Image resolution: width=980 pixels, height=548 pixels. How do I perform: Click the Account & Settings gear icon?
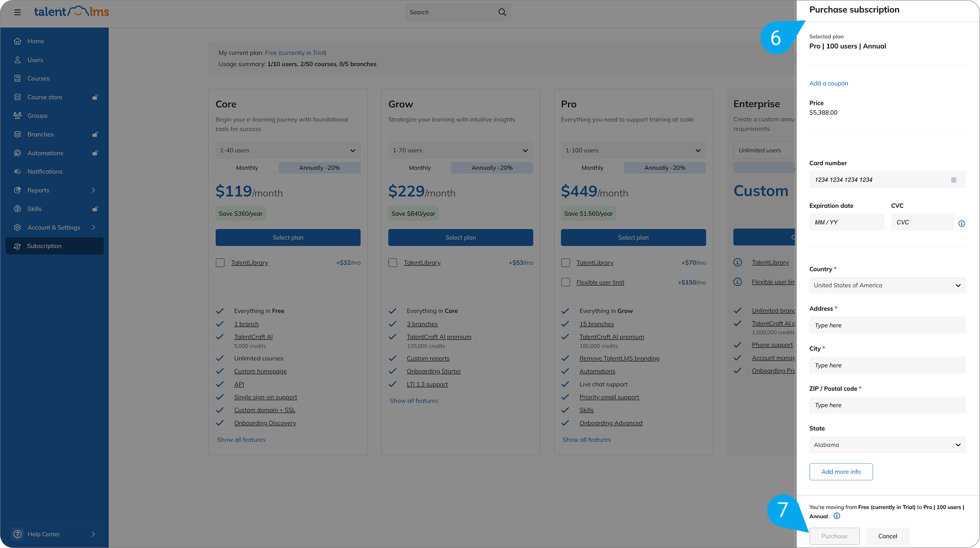17,227
